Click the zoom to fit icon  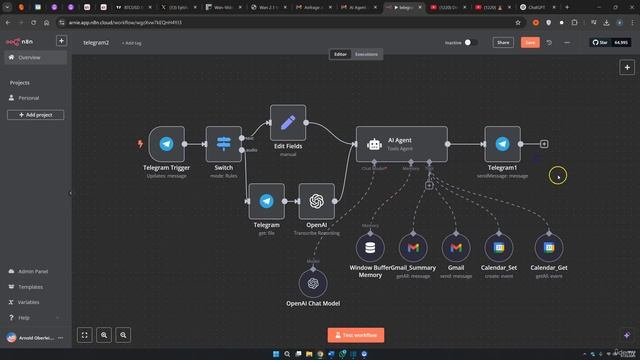coord(85,335)
